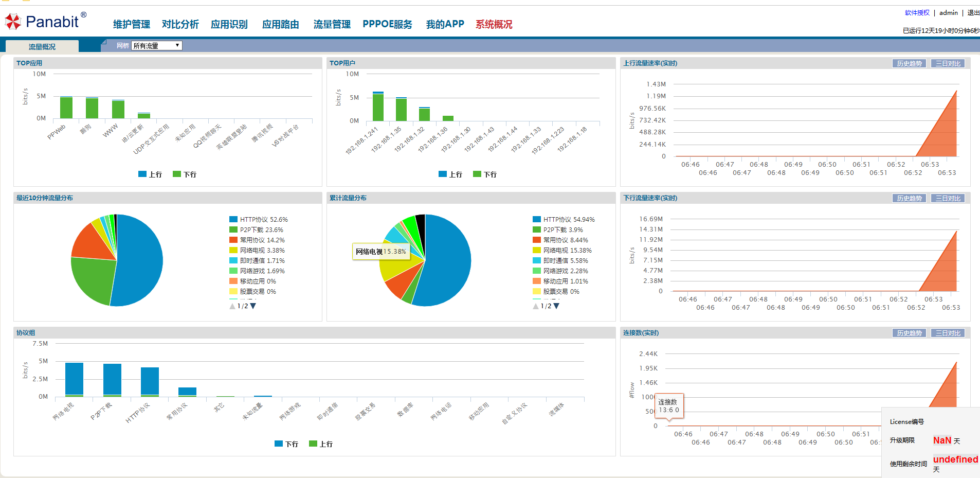Viewport: 980px width, 478px height.
Task: Go to previous legend page in 最近10分钟流量分布
Action: 232,306
